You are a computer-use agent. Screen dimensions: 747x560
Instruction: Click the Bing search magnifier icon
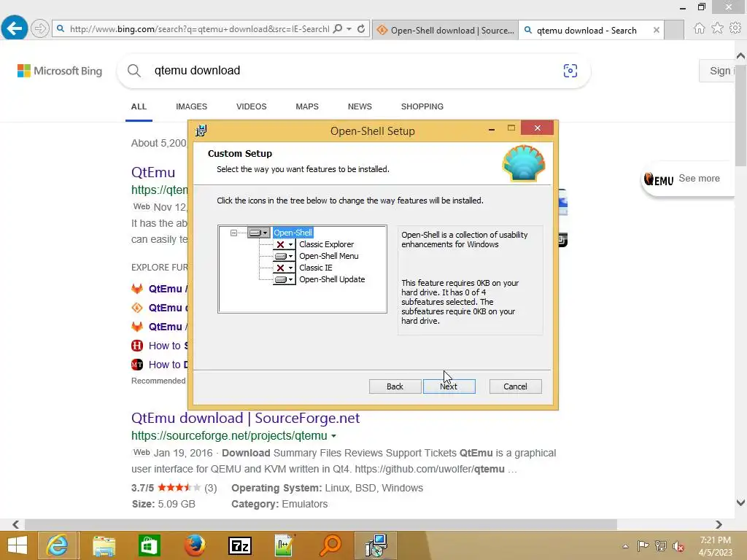[134, 71]
